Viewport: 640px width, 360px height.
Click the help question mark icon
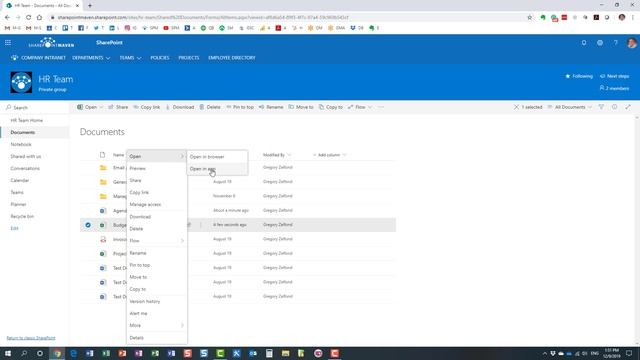[615, 42]
